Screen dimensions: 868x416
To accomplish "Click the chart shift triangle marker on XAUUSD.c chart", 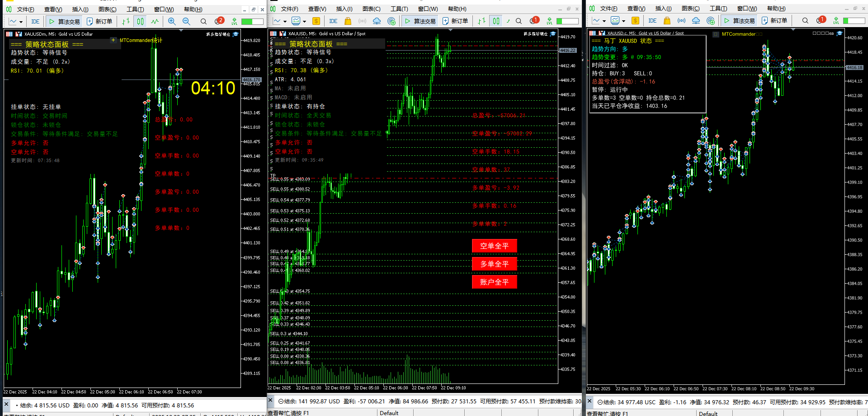I will [793, 29].
